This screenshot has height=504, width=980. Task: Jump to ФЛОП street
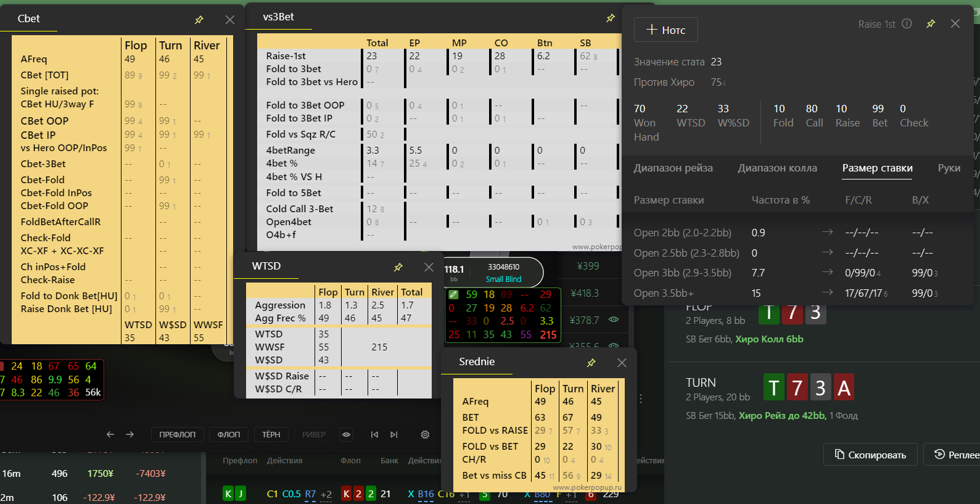[x=229, y=434]
